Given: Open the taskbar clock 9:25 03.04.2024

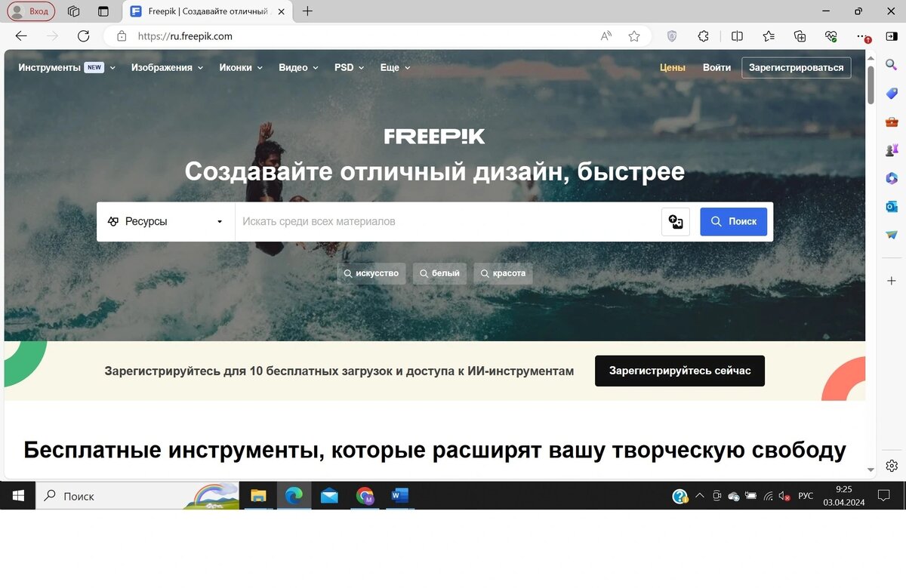Looking at the screenshot, I should point(844,496).
